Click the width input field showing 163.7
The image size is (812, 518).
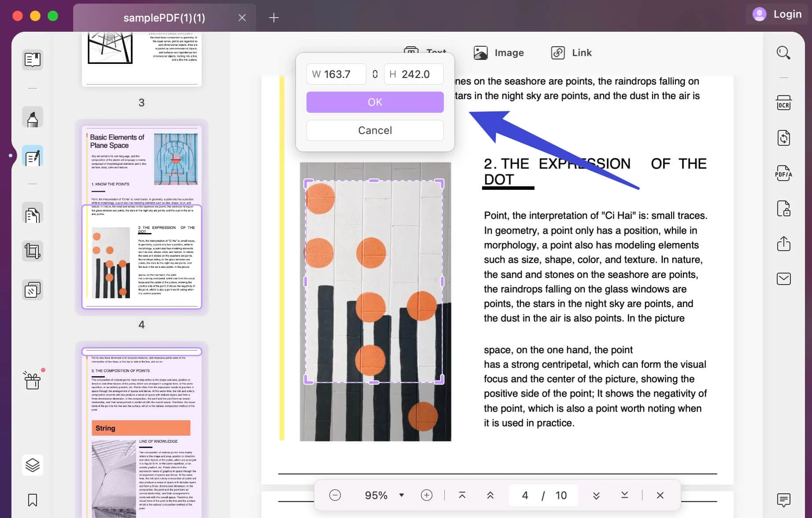tap(336, 74)
